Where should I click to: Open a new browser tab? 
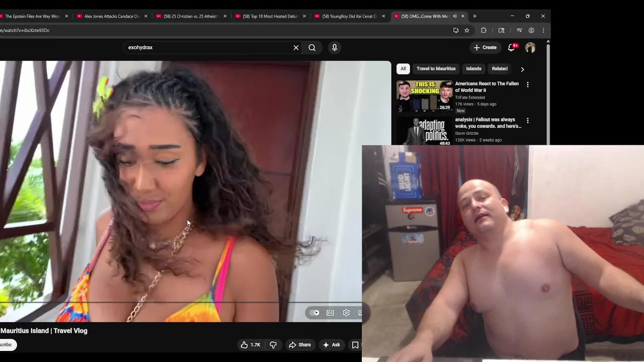tap(474, 16)
